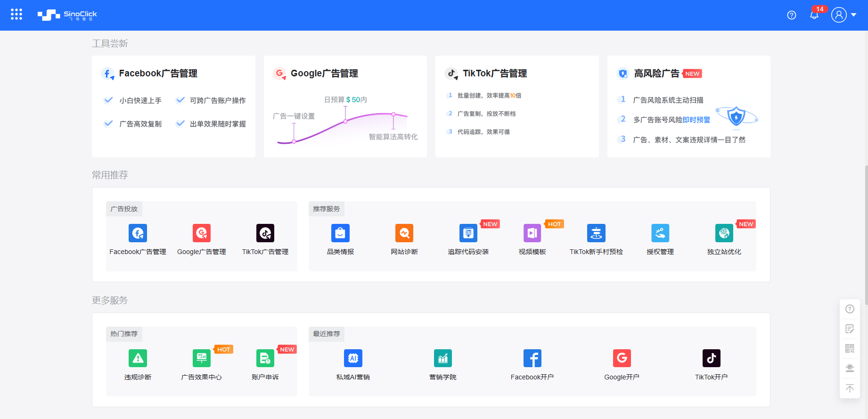
Task: Click the 即时预警 link text
Action: click(696, 120)
